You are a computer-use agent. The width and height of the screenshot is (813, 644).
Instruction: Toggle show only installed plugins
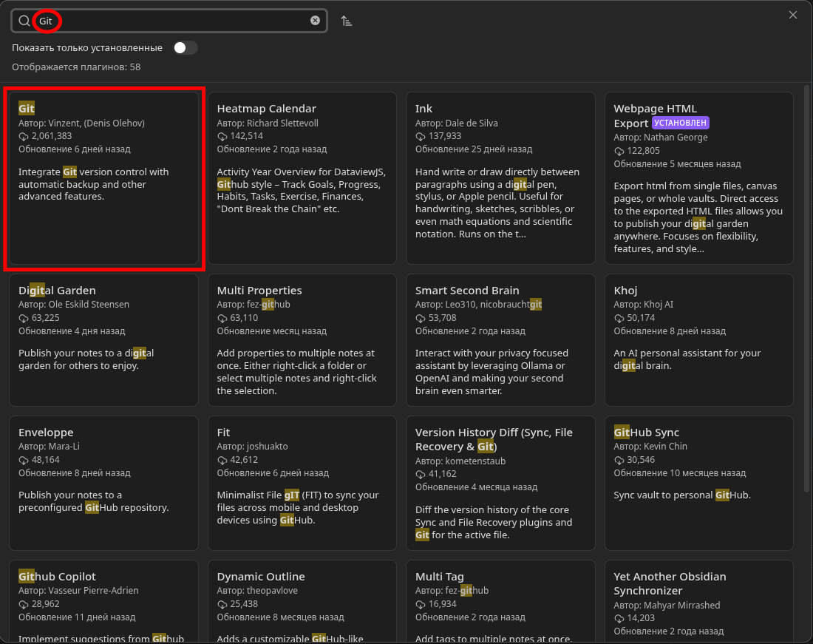(x=186, y=47)
